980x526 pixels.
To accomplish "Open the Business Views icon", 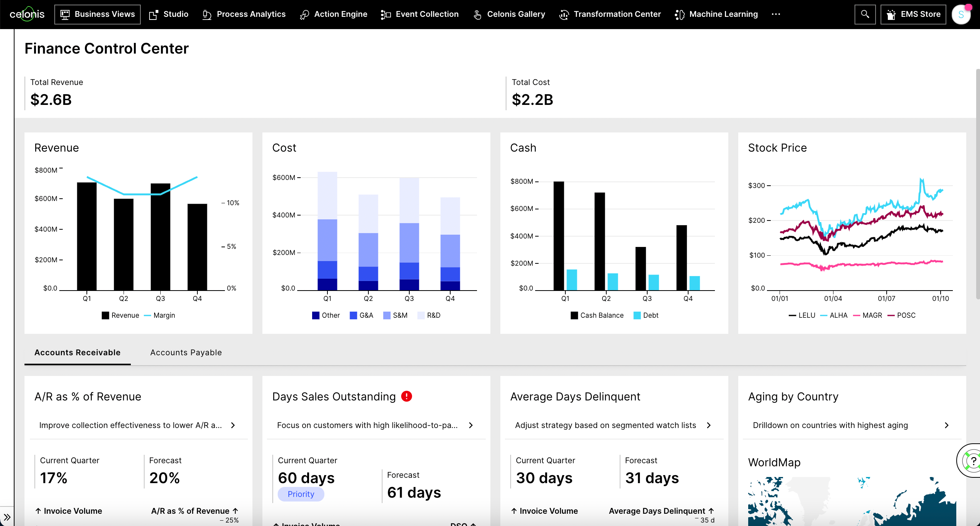I will coord(65,15).
